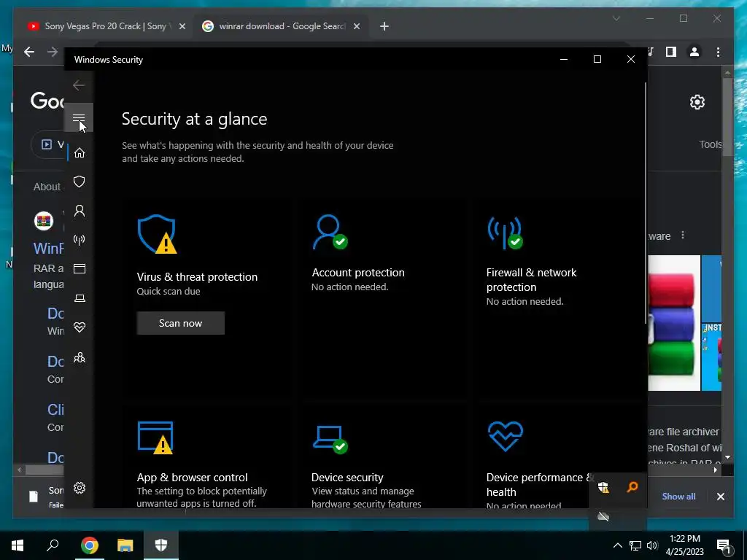Open the Windows Security hamburger menu
Image resolution: width=747 pixels, height=560 pixels.
pyautogui.click(x=79, y=117)
